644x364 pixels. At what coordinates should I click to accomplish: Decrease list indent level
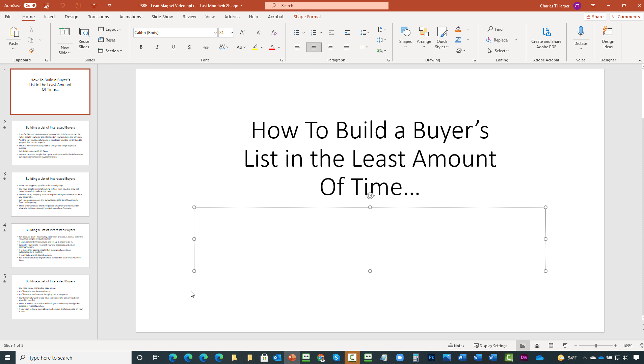point(331,33)
